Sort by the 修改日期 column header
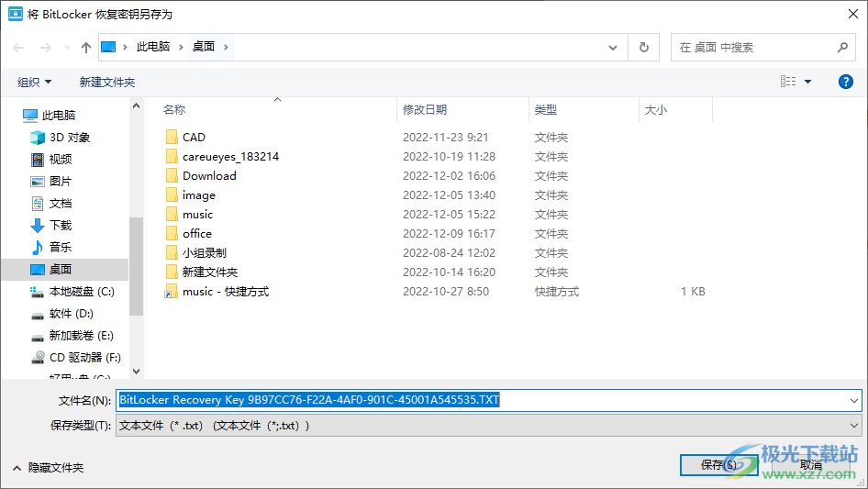Screen dimensions: 868x489 [x=425, y=110]
